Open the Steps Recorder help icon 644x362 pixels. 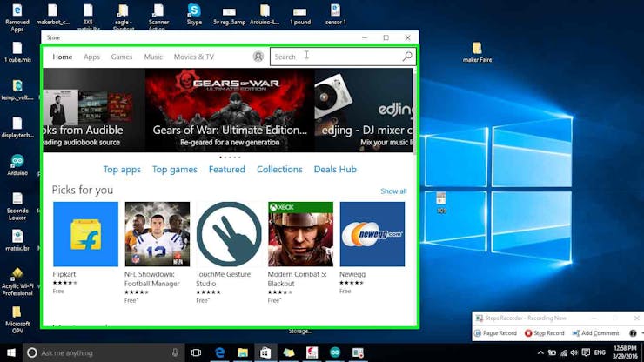tap(633, 333)
